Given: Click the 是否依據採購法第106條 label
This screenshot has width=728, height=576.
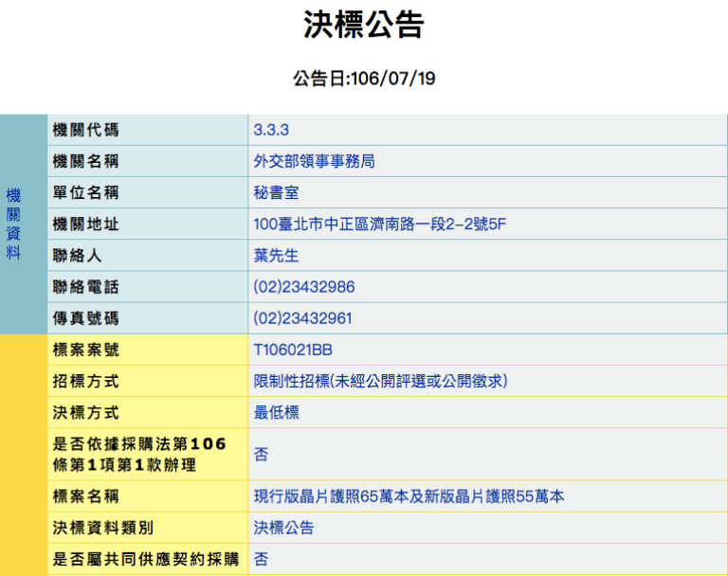Looking at the screenshot, I should pos(139,454).
